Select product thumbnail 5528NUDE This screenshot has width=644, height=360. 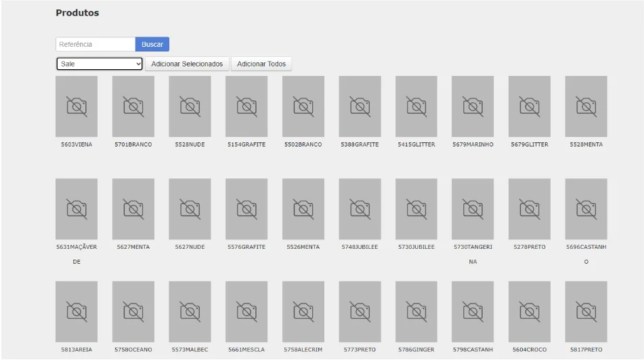190,106
